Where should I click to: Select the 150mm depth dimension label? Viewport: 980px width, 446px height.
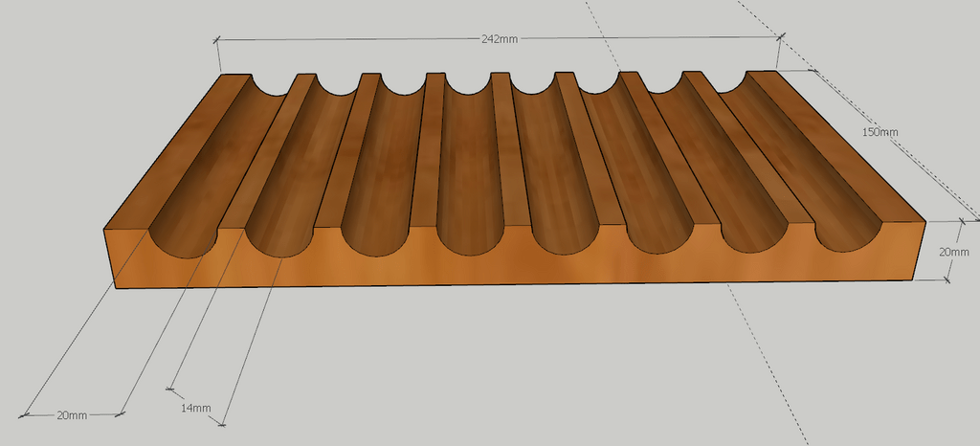pos(880,132)
